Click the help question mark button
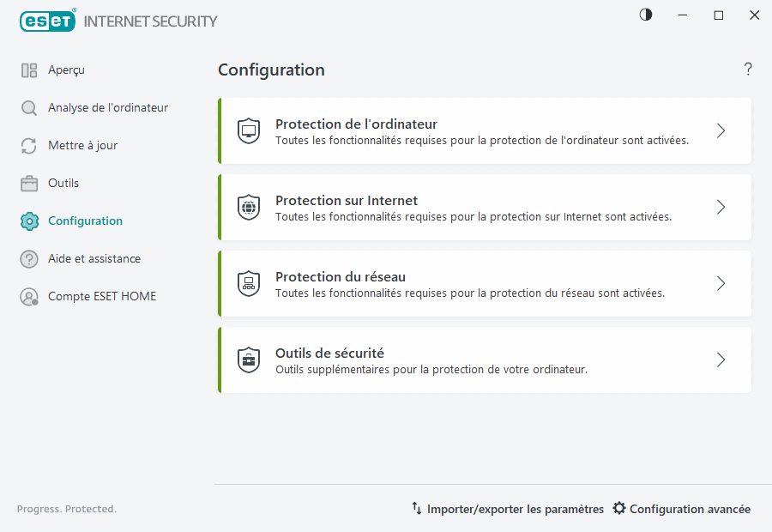Viewport: 772px width, 532px height. pyautogui.click(x=747, y=69)
